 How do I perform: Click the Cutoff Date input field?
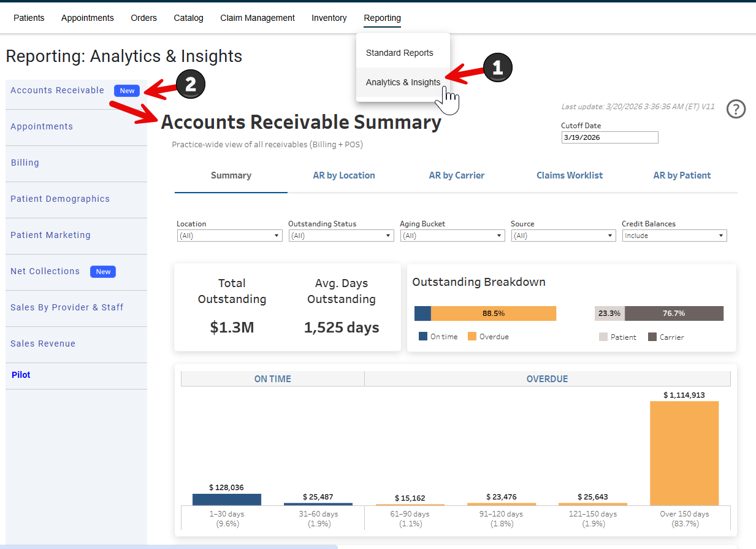pyautogui.click(x=609, y=137)
